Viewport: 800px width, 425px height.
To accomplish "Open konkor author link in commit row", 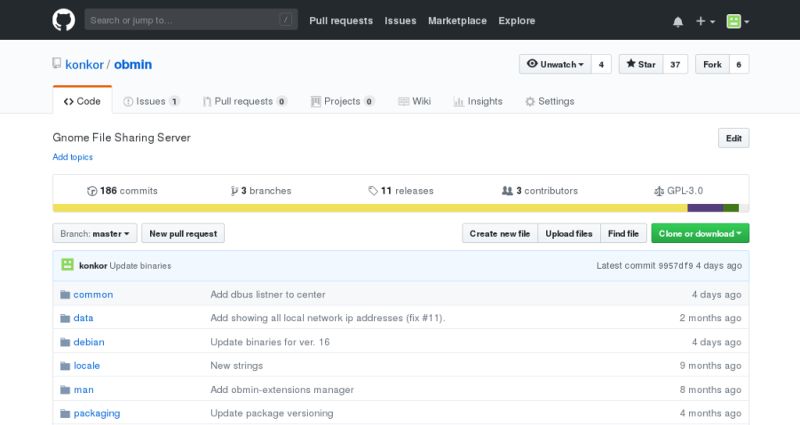I will click(93, 266).
